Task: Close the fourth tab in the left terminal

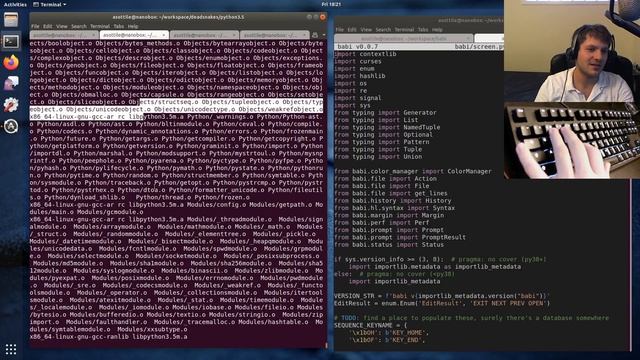Action: (304, 35)
